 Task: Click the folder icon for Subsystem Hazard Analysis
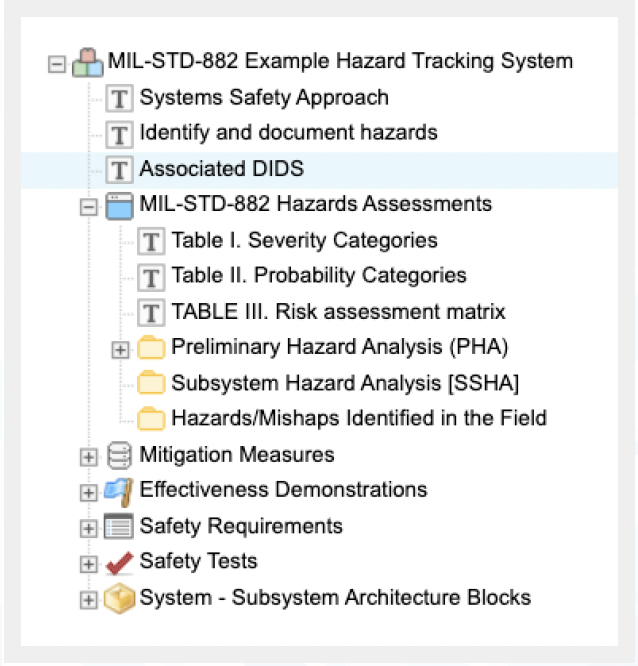pyautogui.click(x=151, y=383)
